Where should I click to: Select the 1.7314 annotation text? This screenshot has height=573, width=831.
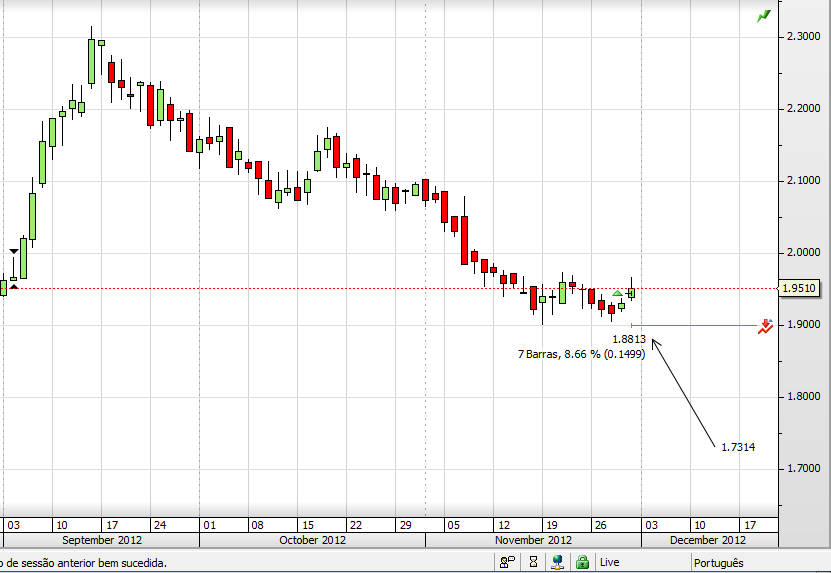pyautogui.click(x=738, y=447)
